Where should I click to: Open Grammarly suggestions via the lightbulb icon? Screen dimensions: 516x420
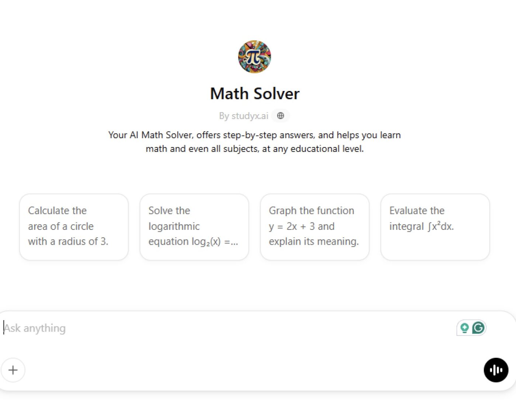coord(464,328)
